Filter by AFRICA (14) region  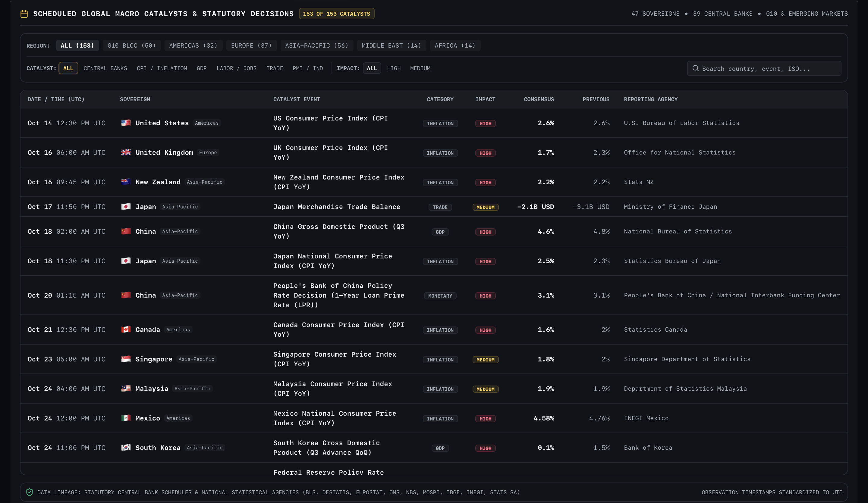(455, 45)
